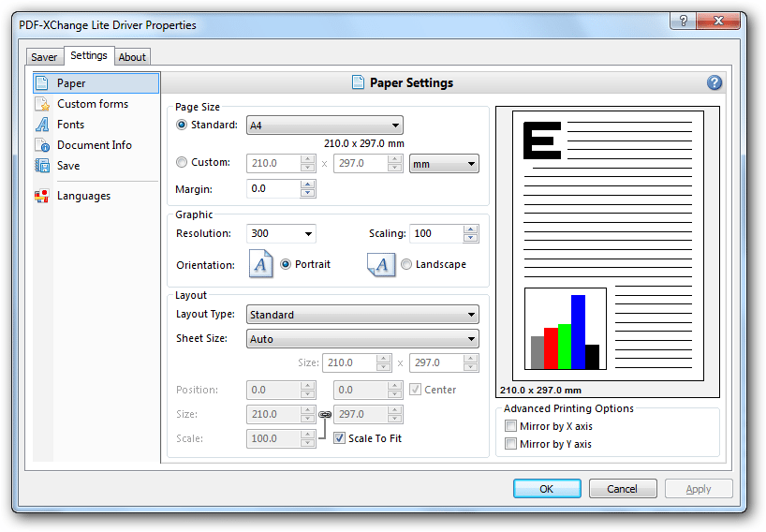Open the Standard page size A4 dropdown

[x=325, y=126]
